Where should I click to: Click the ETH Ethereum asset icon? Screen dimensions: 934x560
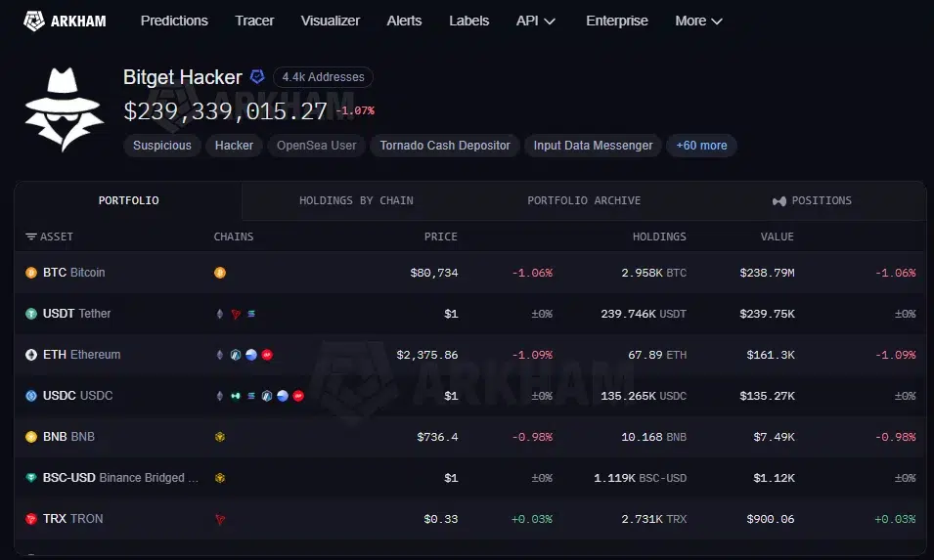[x=31, y=355]
